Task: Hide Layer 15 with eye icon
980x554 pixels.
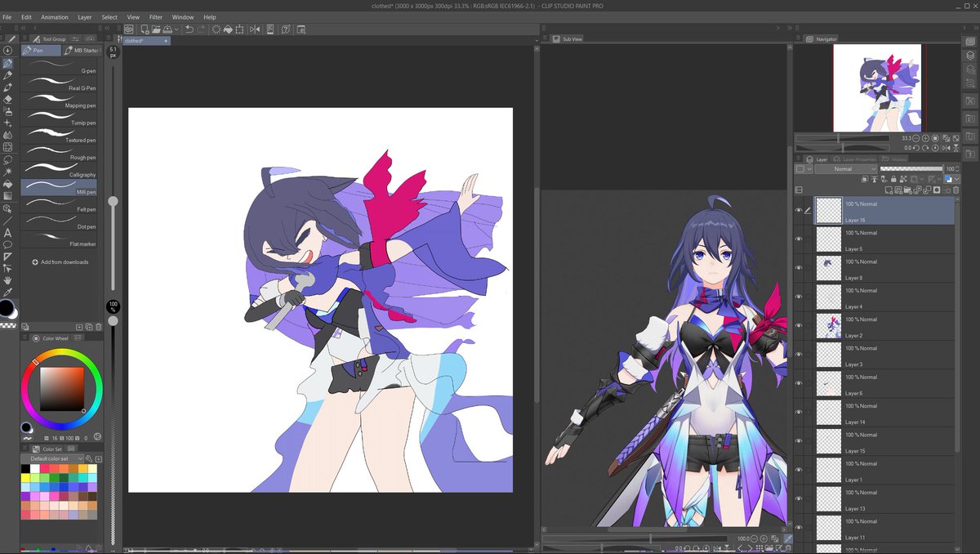Action: 799,441
